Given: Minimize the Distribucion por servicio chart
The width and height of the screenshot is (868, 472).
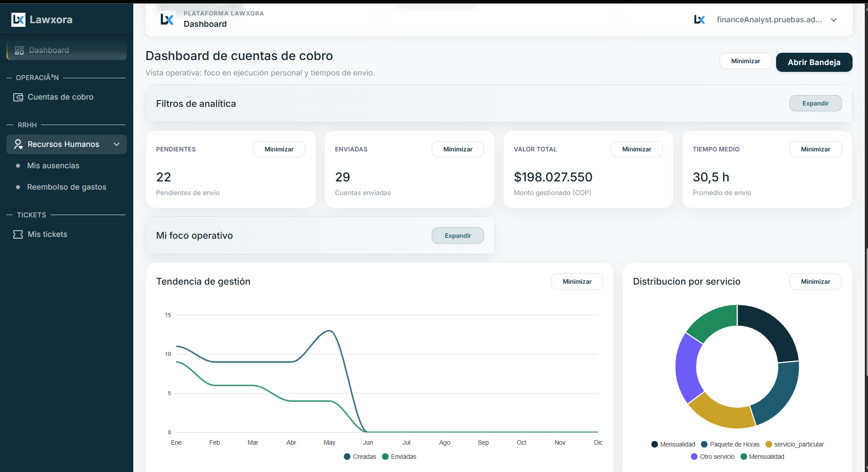Looking at the screenshot, I should coord(815,281).
